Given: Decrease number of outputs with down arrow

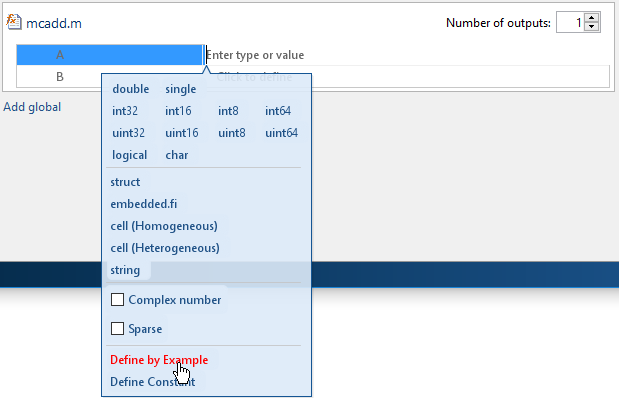Looking at the screenshot, I should pyautogui.click(x=591, y=26).
